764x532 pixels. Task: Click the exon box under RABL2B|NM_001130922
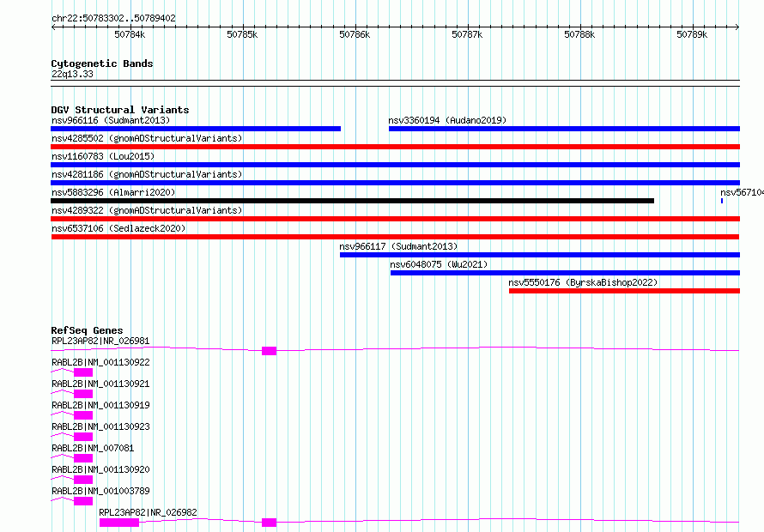pyautogui.click(x=83, y=372)
